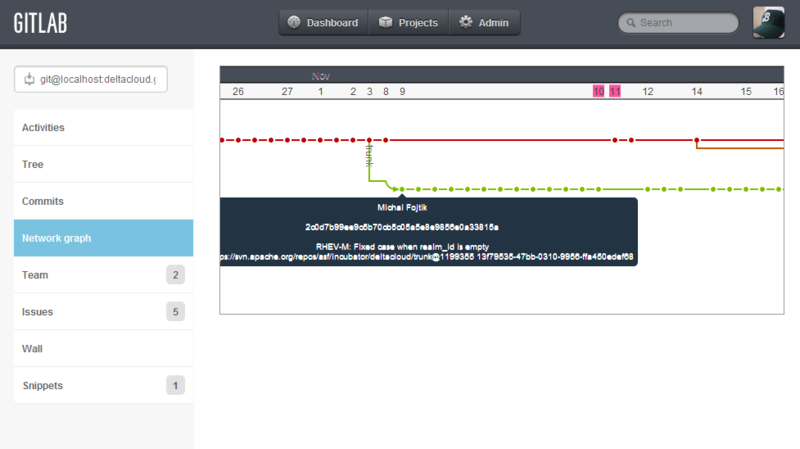
Task: Open the Admin nav button
Action: pos(484,22)
